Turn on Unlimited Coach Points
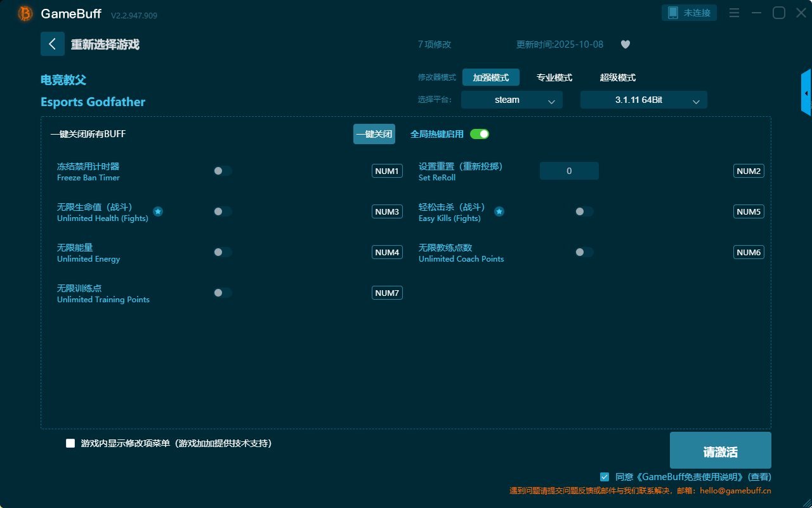The image size is (812, 508). click(x=584, y=252)
